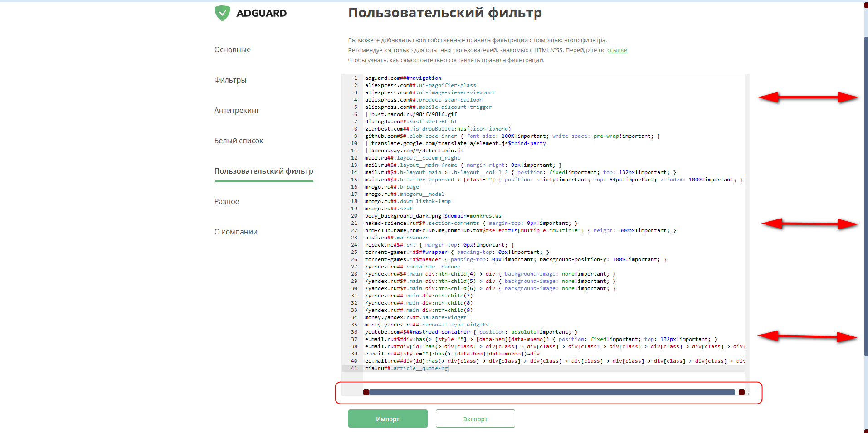Click the Пользовательский фильтр page heading
Image resolution: width=868 pixels, height=433 pixels.
(445, 13)
